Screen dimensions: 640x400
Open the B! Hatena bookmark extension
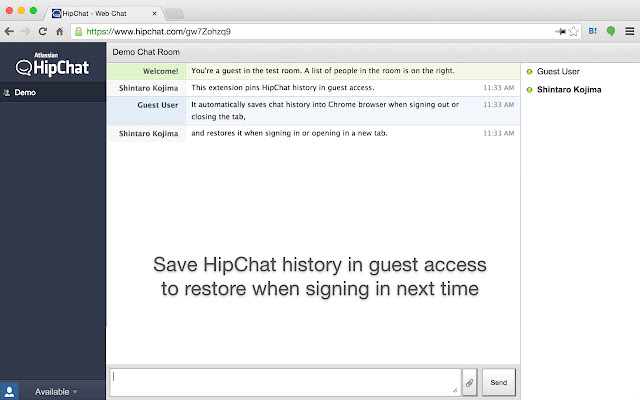(593, 31)
